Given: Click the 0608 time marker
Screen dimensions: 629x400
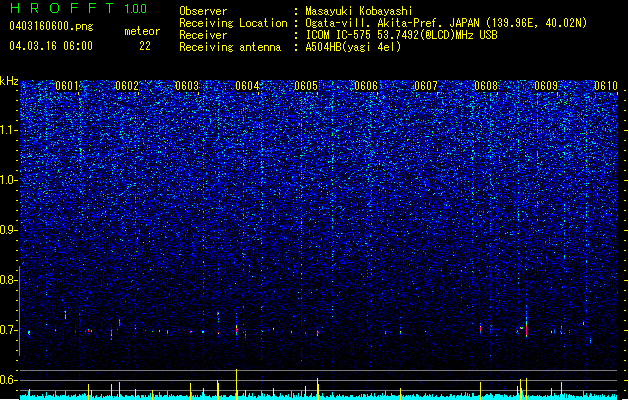Looking at the screenshot, I should (x=486, y=86).
